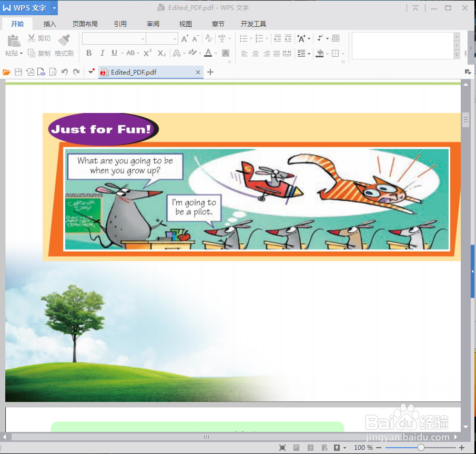Screen dimensions: 476x454
Task: Open the borders dropdown arrow
Action: (x=343, y=54)
